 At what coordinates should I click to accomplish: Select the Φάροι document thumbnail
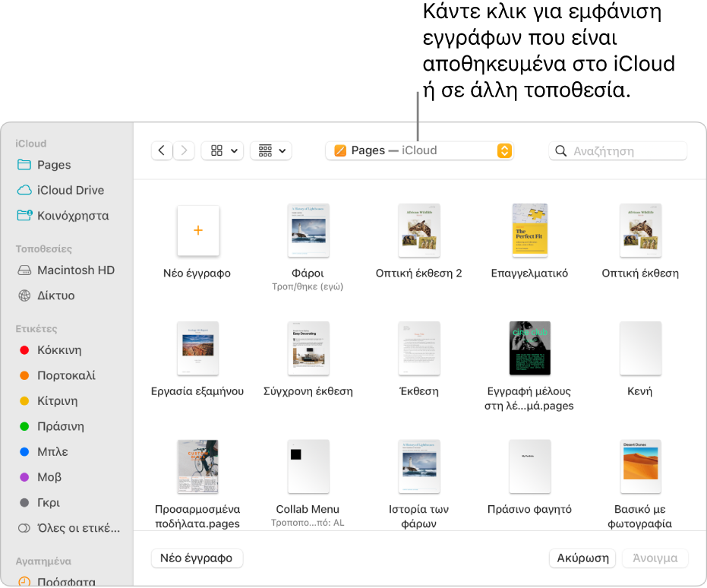pyautogui.click(x=308, y=230)
